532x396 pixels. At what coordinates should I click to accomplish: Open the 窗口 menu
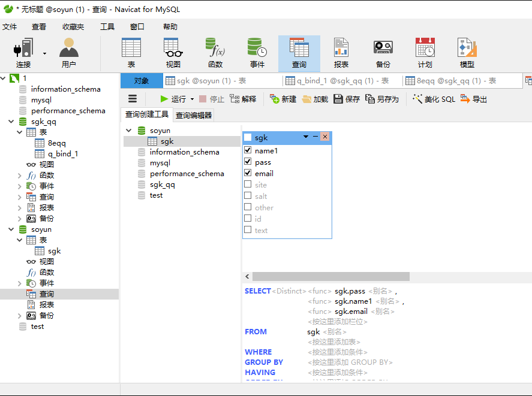[137, 27]
